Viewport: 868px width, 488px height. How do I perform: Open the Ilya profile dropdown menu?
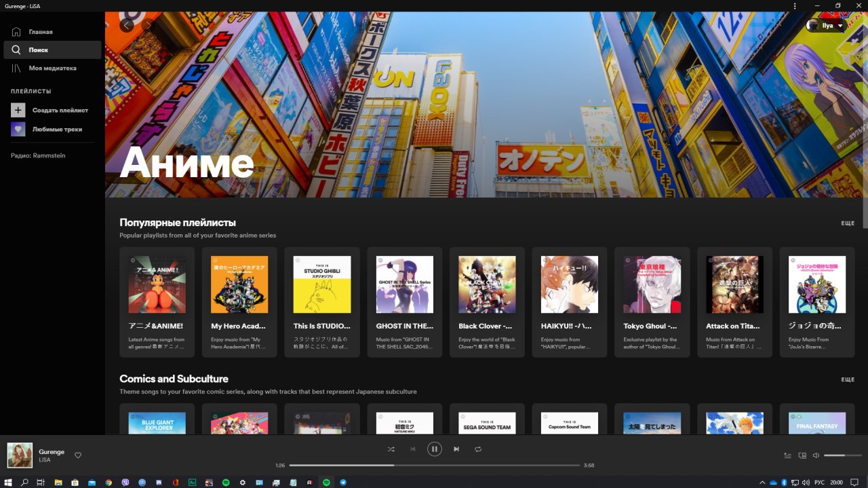pyautogui.click(x=825, y=25)
